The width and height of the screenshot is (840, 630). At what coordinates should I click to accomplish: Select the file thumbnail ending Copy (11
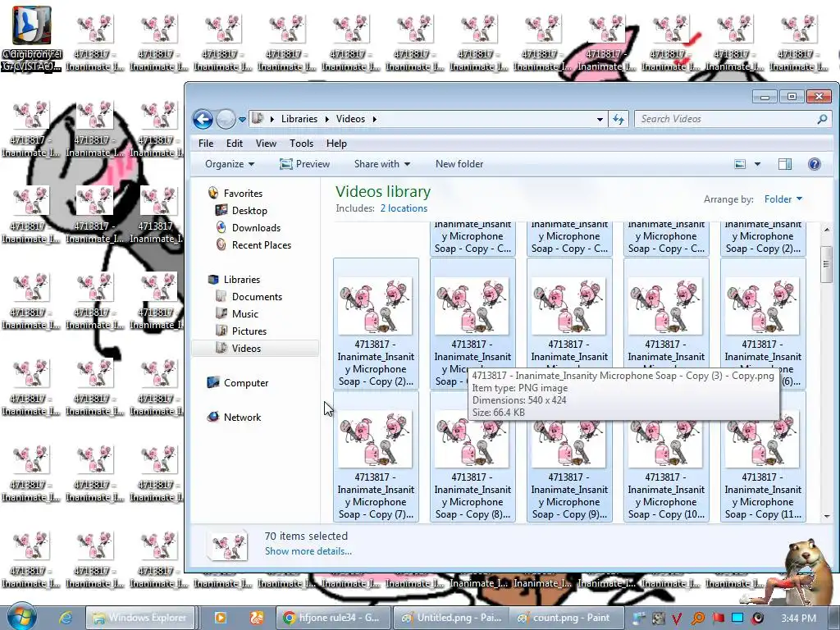(x=763, y=457)
